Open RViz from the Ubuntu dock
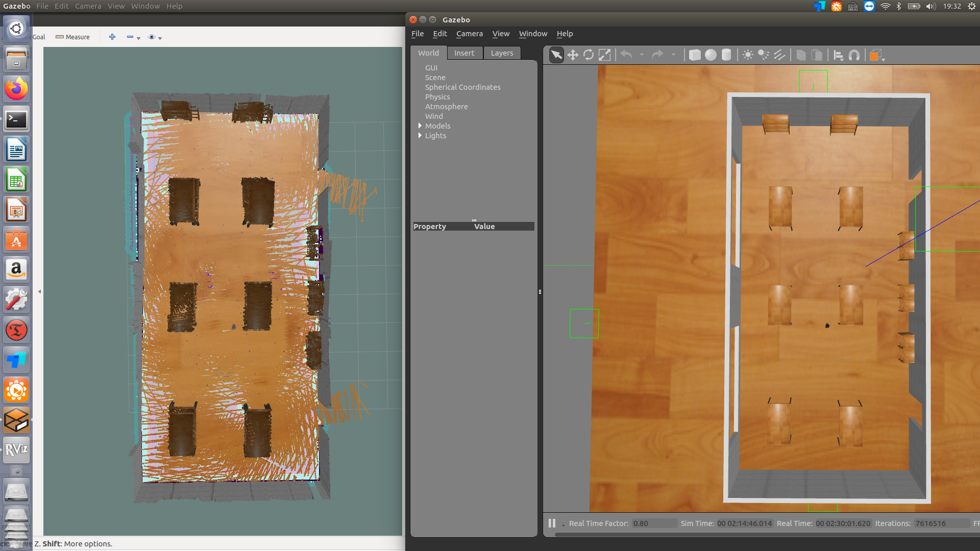 (16, 449)
